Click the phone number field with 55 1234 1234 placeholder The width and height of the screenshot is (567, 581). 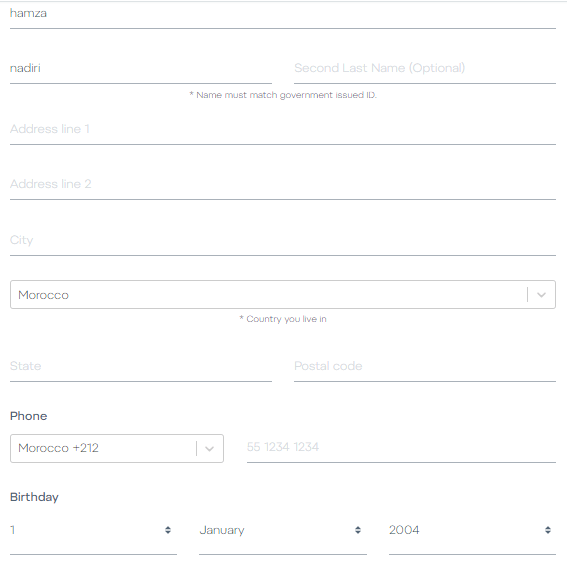pos(401,448)
